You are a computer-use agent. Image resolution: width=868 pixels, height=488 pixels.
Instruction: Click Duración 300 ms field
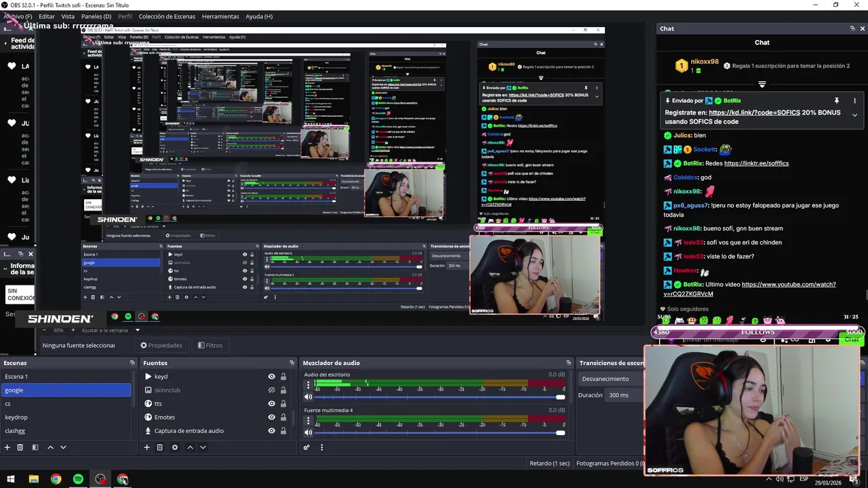(625, 395)
